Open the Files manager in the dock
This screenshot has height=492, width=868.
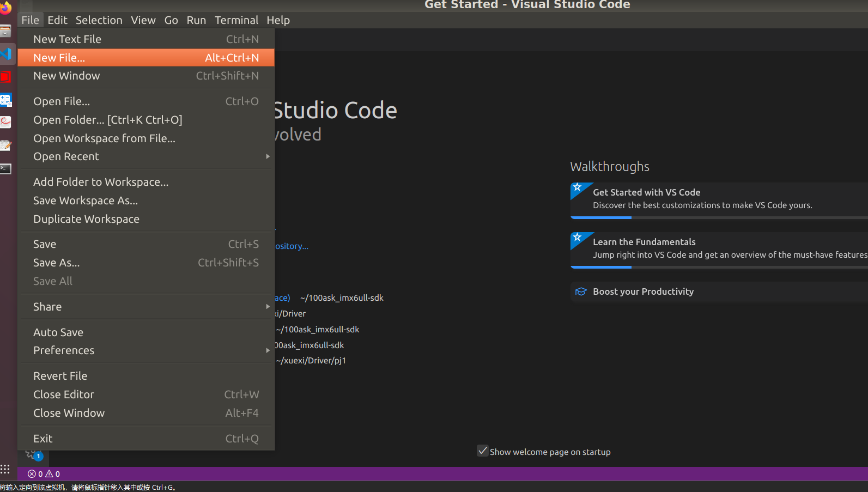[5, 31]
